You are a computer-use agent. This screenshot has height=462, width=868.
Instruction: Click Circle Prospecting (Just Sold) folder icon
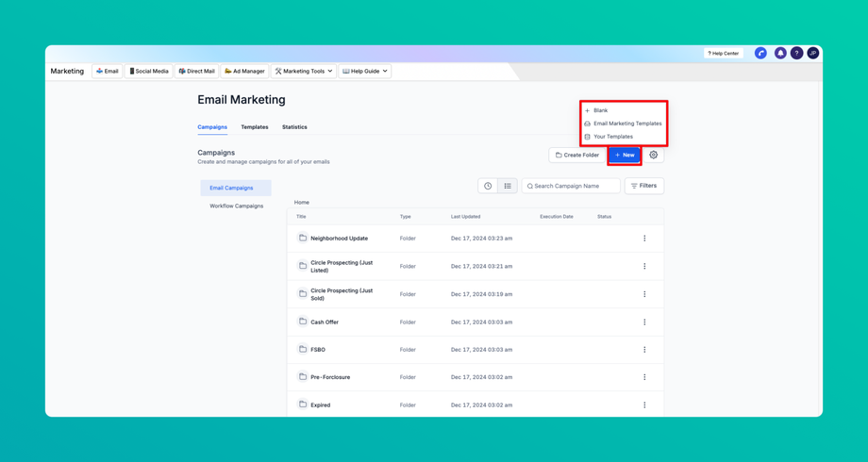coord(303,293)
